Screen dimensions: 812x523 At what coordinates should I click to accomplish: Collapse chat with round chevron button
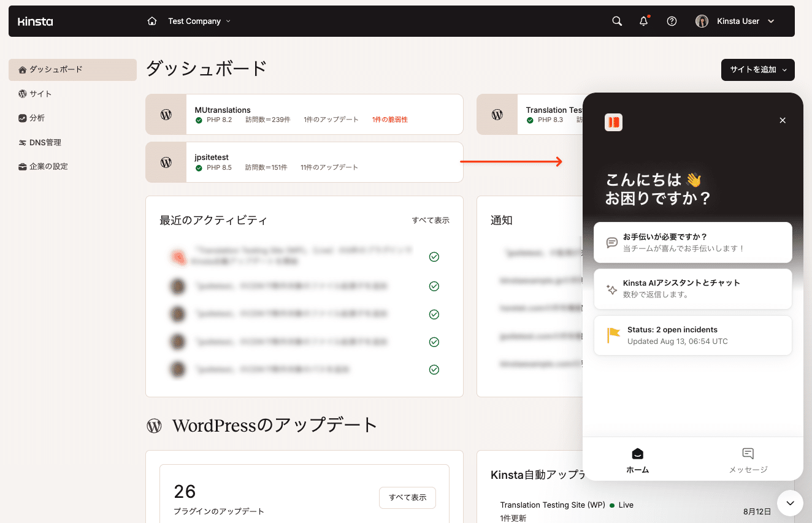[x=790, y=503]
